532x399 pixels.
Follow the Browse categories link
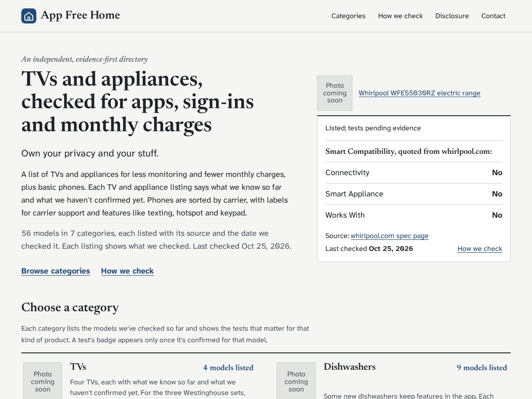[x=55, y=271]
